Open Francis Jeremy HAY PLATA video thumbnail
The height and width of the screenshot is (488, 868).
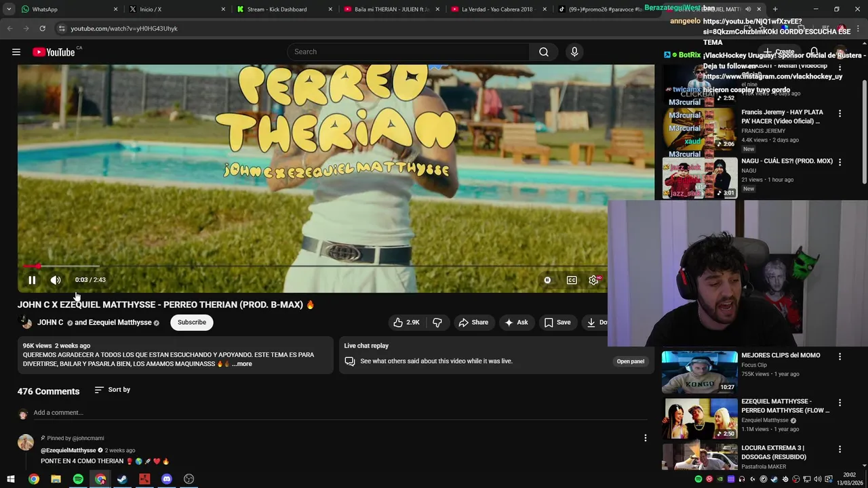coord(700,130)
